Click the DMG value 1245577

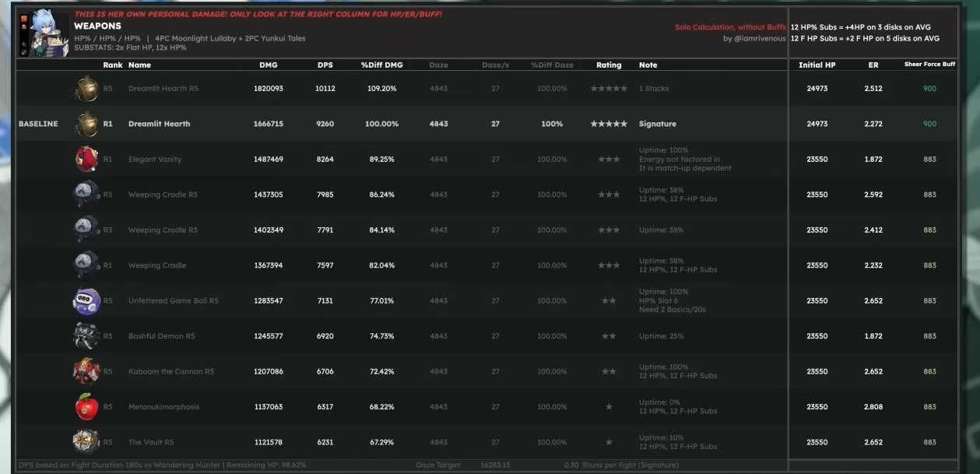pyautogui.click(x=269, y=336)
